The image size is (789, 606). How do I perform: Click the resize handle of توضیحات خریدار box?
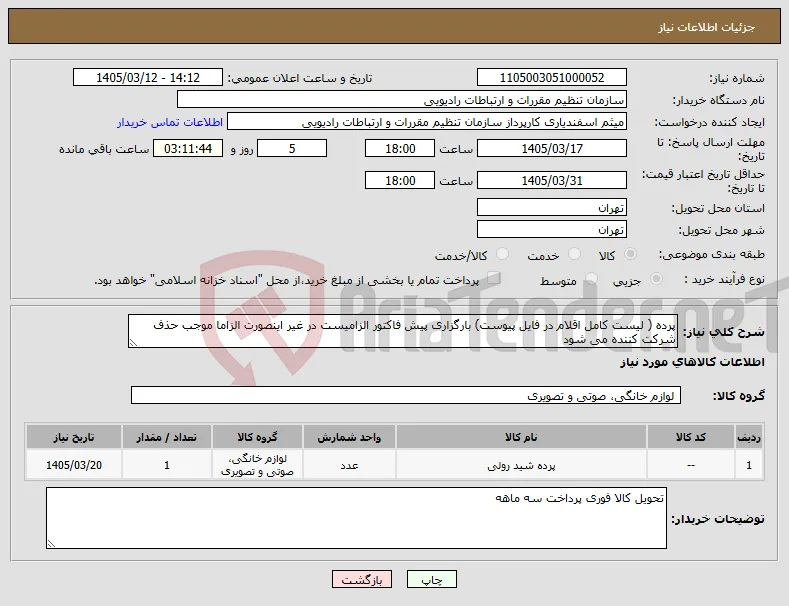tap(51, 544)
